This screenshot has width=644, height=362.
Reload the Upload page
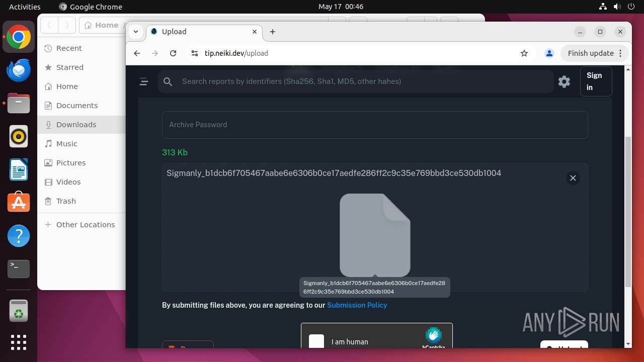pos(173,53)
